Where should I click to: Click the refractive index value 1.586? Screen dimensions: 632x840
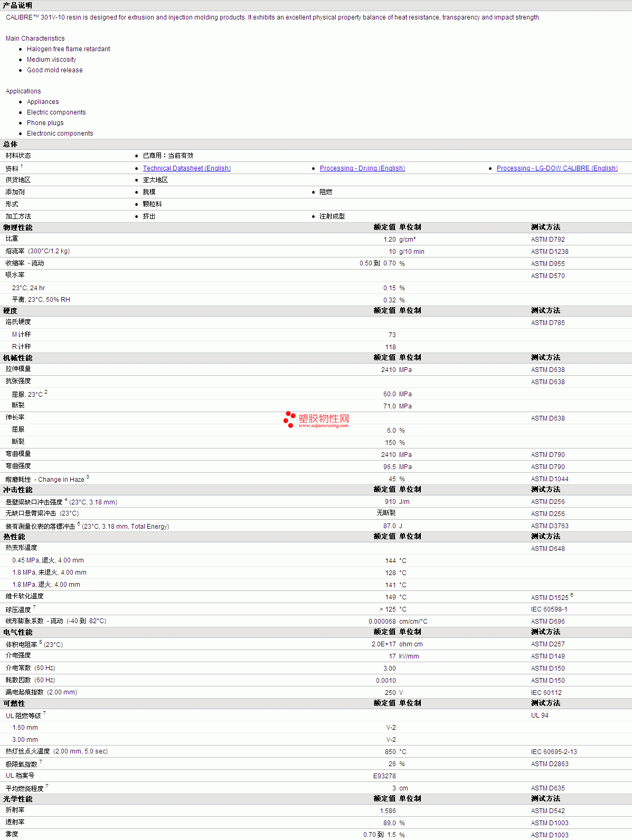(x=388, y=811)
